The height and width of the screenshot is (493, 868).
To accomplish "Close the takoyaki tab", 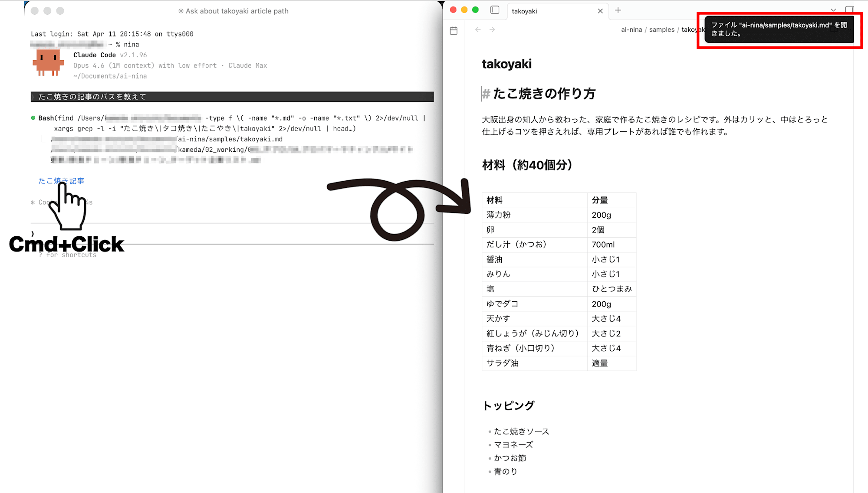I will (600, 11).
